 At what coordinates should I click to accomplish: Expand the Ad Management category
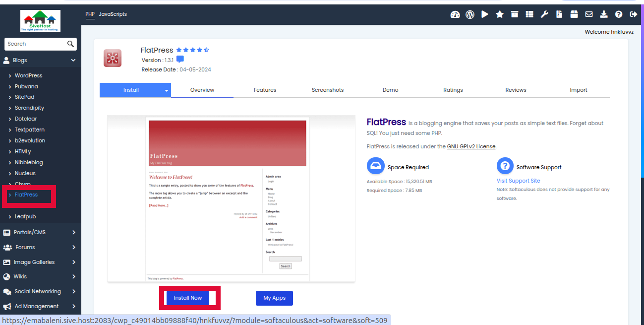click(41, 306)
